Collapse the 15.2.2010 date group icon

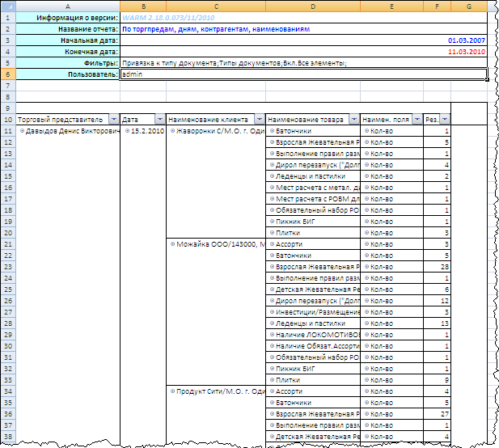click(128, 130)
